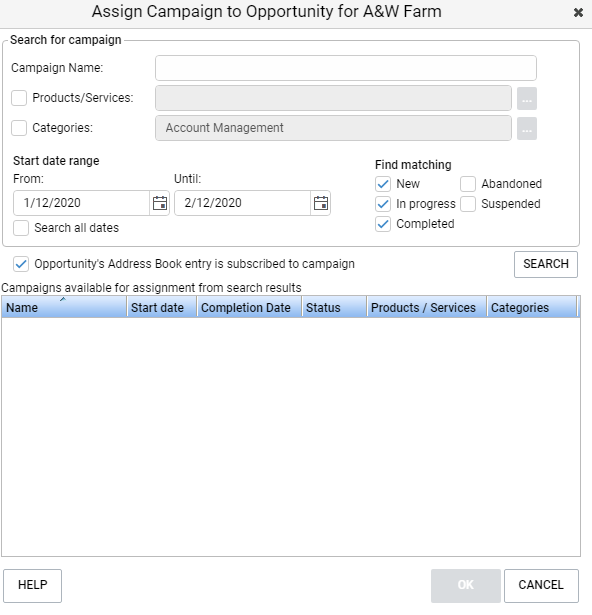Uncheck the In progress status checkbox

pyautogui.click(x=383, y=204)
